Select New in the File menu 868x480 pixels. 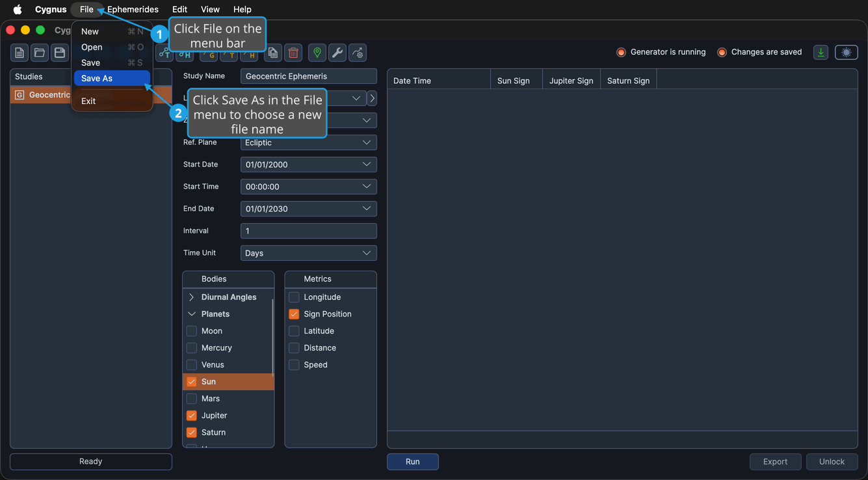(112, 31)
